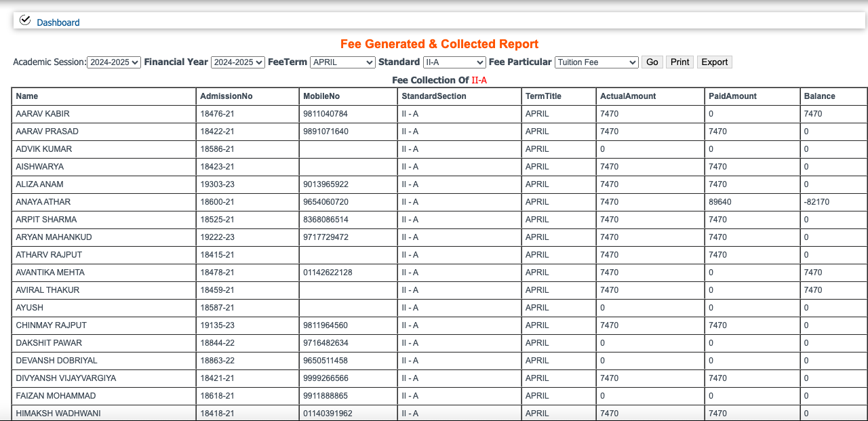Open the Dashboard link

[58, 22]
